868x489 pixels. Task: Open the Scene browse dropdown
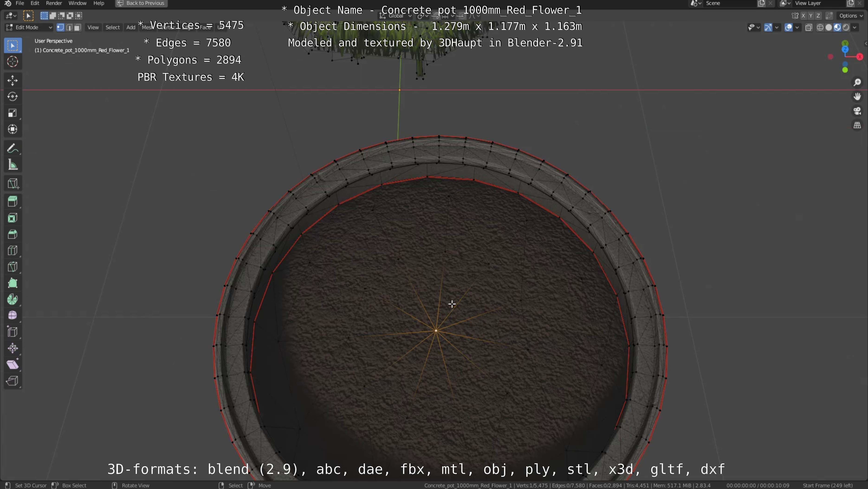(696, 3)
